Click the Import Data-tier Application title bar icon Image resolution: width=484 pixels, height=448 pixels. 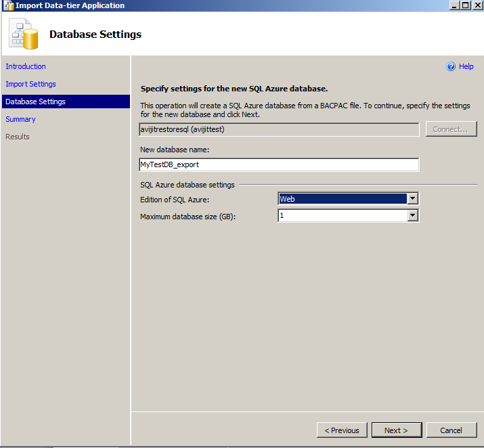pos(7,5)
